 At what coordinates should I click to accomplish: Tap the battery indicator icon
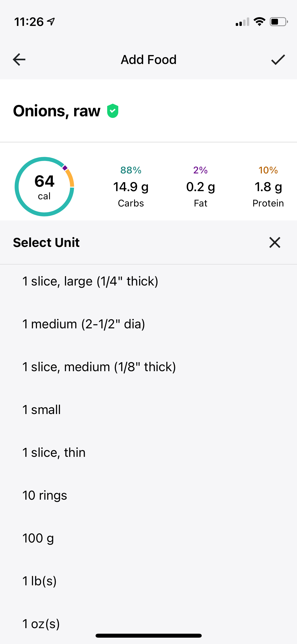coord(279,22)
